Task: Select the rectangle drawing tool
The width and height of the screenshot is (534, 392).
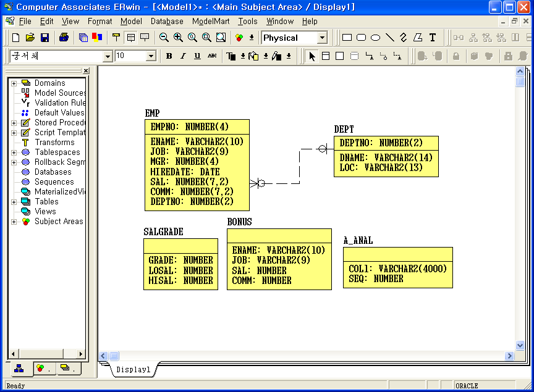Action: (347, 38)
